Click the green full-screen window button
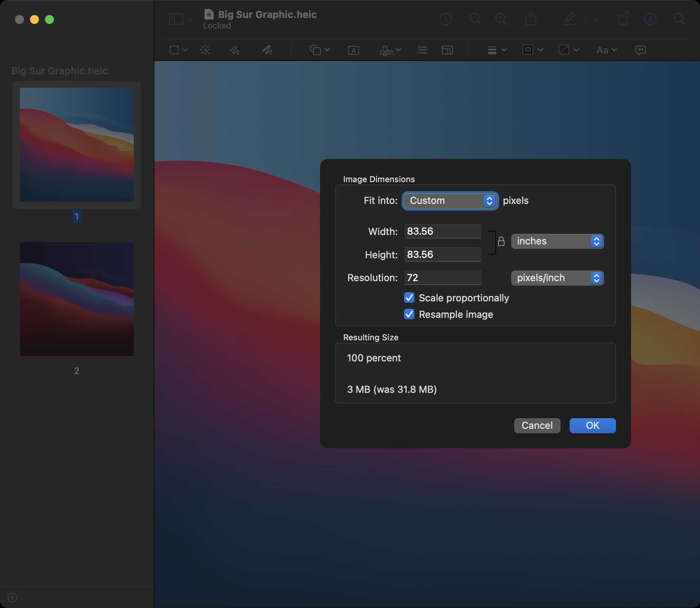This screenshot has width=700, height=608. [49, 19]
